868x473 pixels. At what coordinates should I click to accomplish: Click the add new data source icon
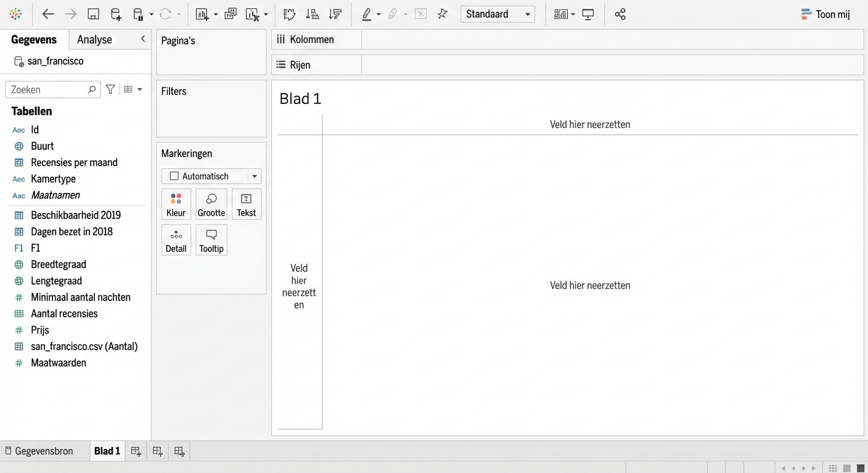(x=116, y=14)
